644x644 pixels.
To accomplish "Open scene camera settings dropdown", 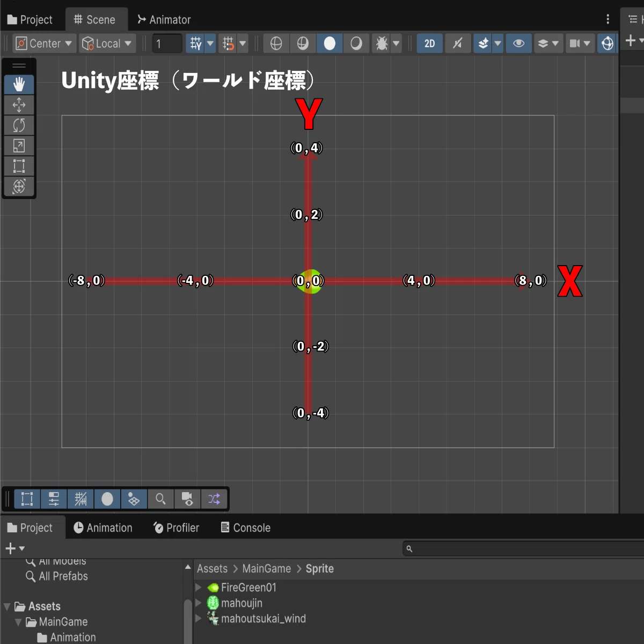I will (x=580, y=43).
